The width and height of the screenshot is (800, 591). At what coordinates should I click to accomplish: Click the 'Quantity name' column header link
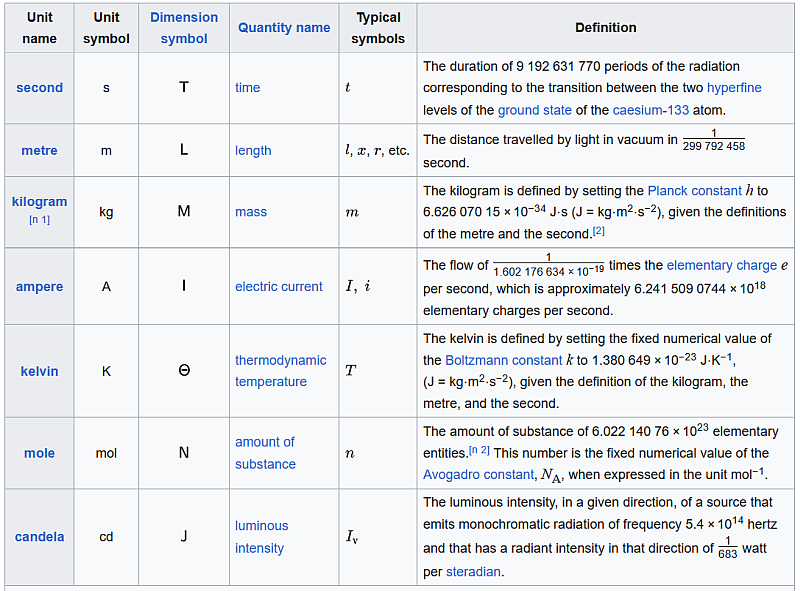(284, 28)
